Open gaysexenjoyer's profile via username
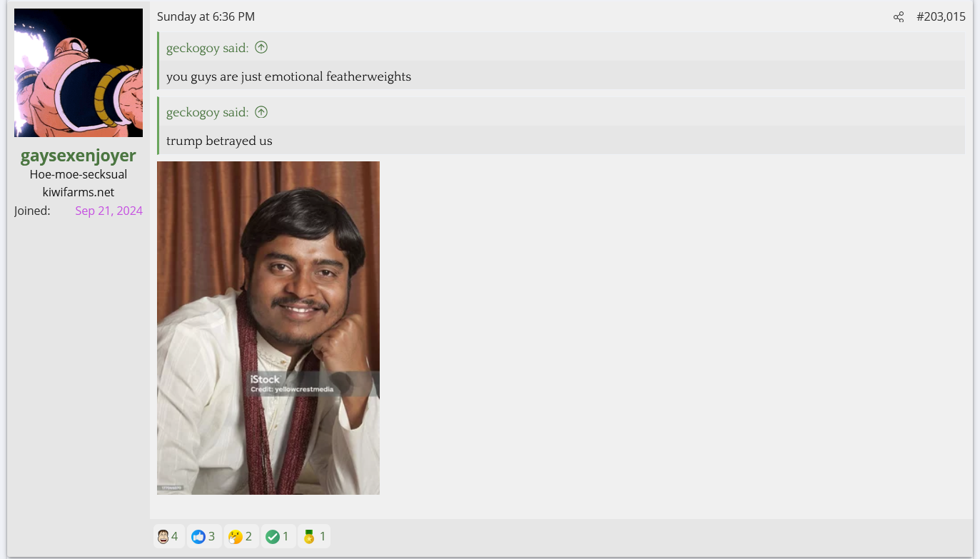 click(x=78, y=156)
